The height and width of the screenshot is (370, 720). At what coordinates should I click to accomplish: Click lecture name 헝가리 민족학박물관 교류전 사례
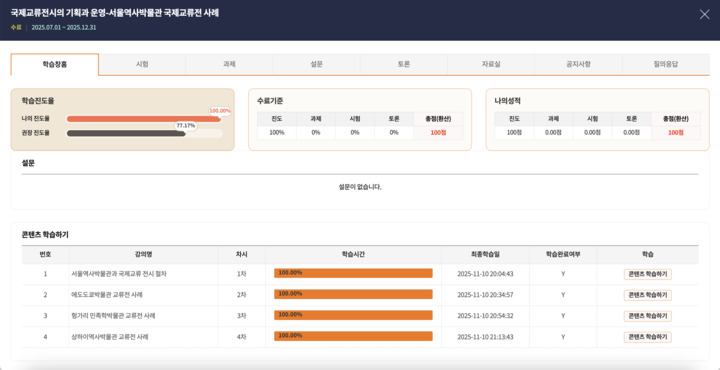[x=112, y=316]
